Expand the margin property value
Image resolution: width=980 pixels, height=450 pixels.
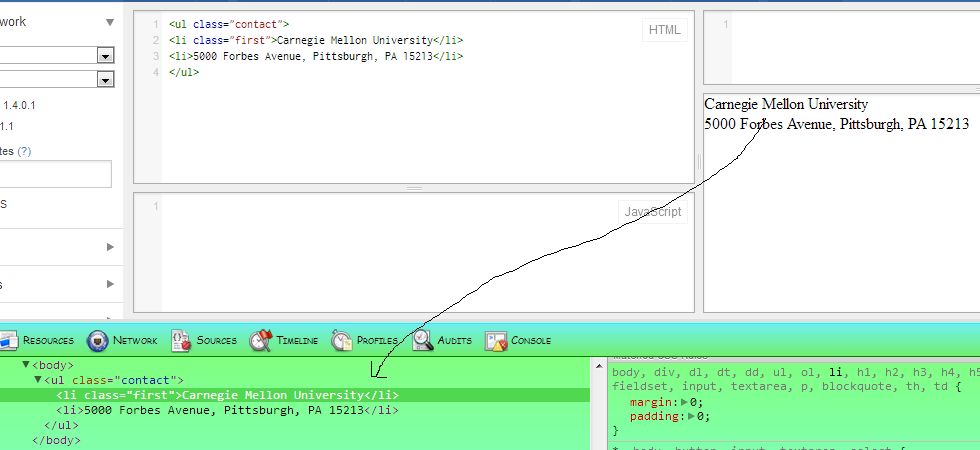684,402
